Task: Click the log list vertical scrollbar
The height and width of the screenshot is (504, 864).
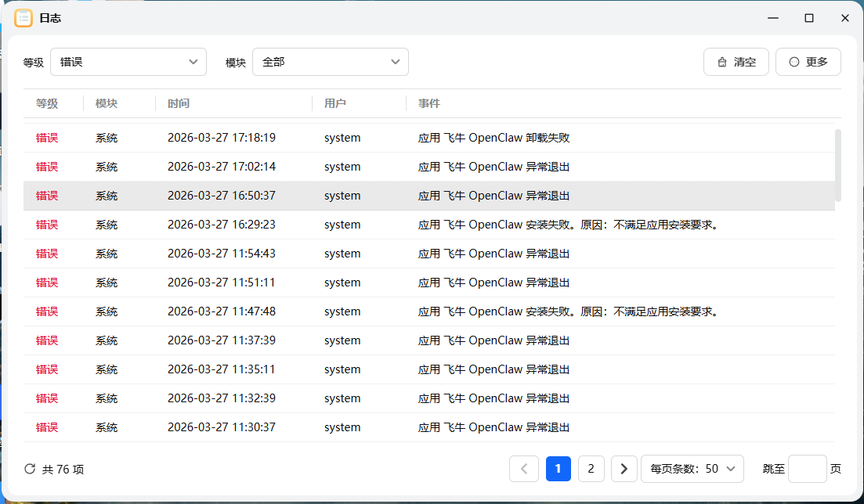Action: click(838, 165)
